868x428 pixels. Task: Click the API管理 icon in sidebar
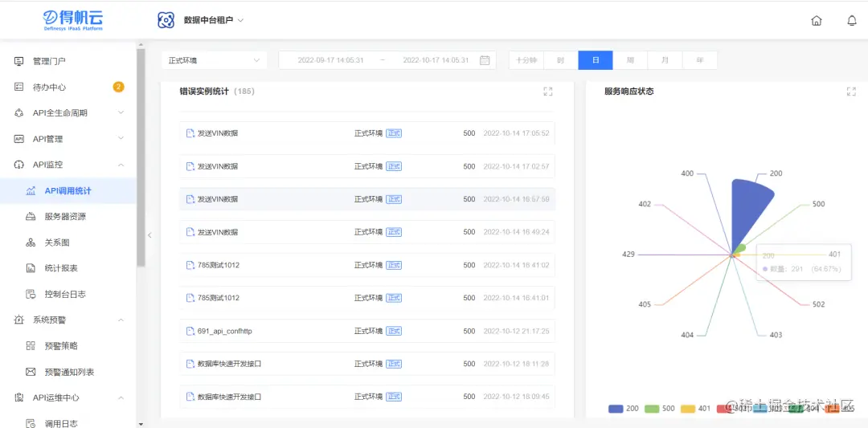(x=18, y=139)
